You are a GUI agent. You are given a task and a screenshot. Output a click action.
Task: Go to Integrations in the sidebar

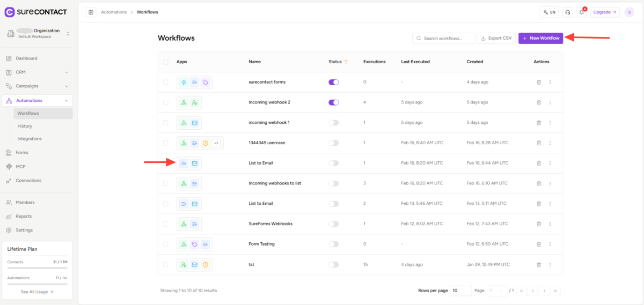tap(30, 139)
